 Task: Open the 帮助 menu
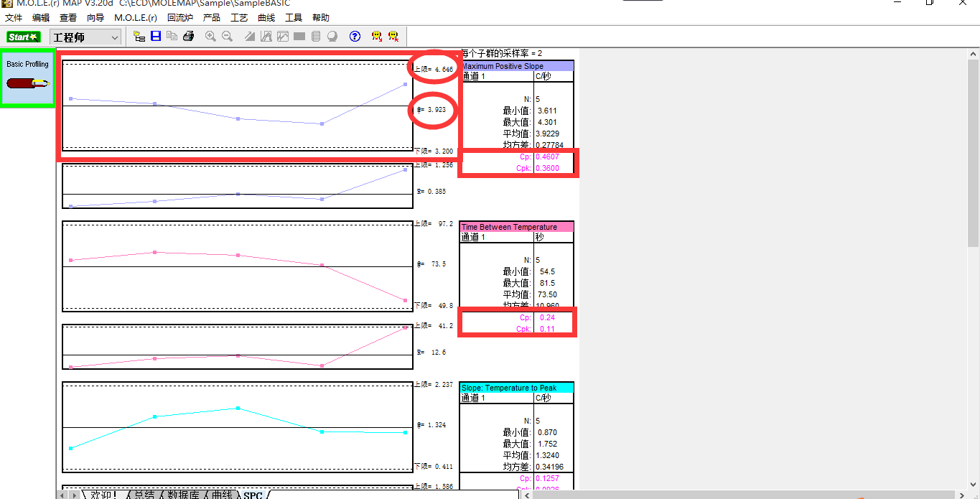point(321,18)
